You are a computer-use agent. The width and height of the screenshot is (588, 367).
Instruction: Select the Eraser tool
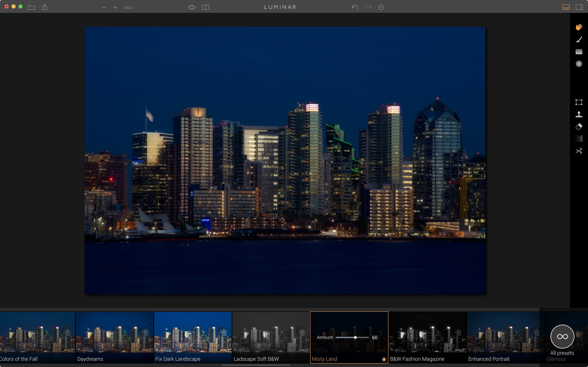pyautogui.click(x=579, y=127)
